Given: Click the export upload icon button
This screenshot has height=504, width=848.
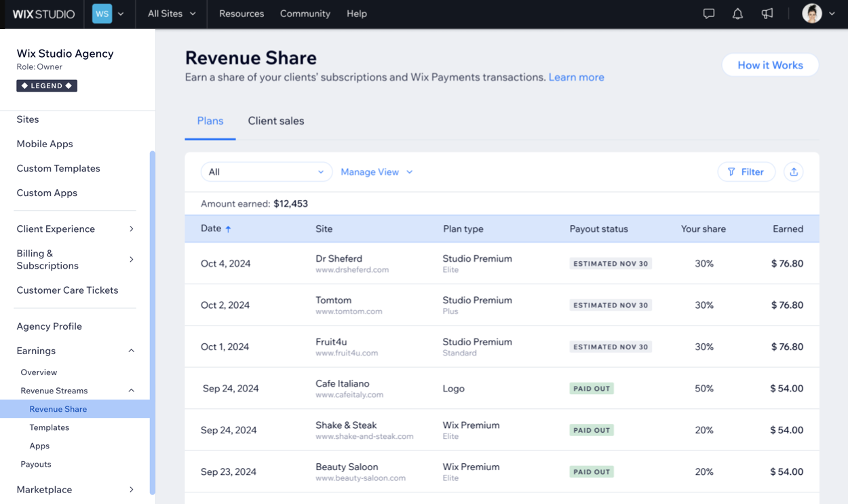Looking at the screenshot, I should [794, 172].
